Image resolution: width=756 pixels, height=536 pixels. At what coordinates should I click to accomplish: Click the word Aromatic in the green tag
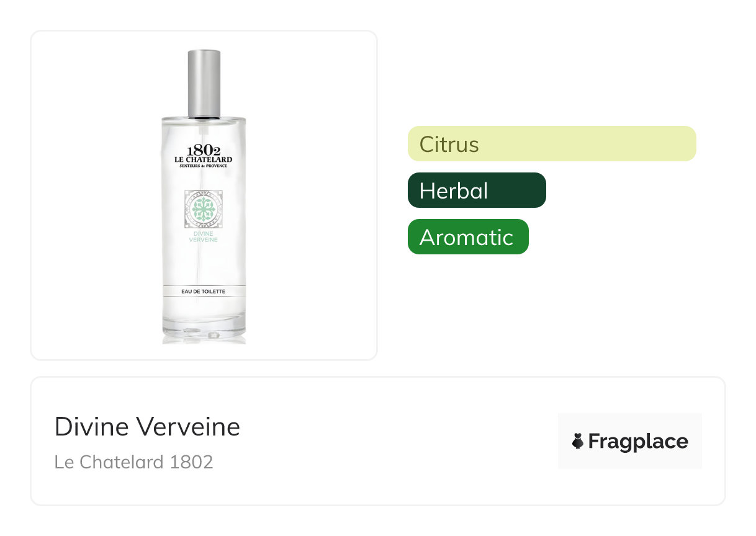point(466,238)
